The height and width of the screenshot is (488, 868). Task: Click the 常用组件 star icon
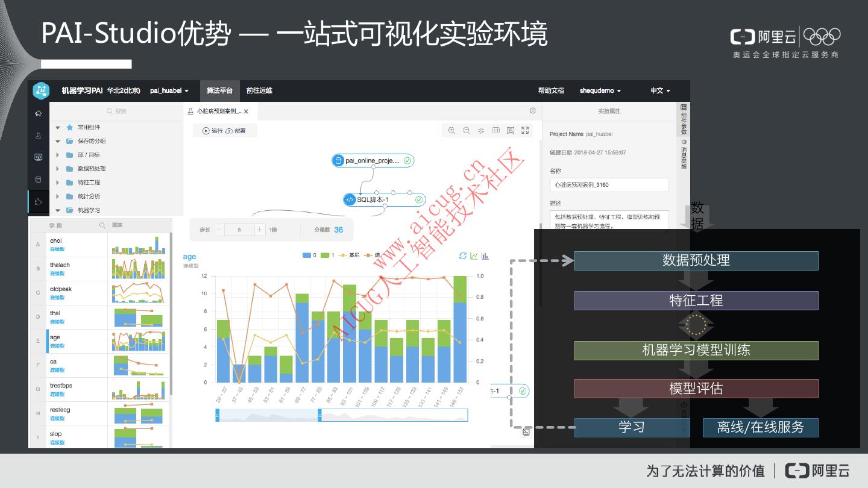pos(69,128)
